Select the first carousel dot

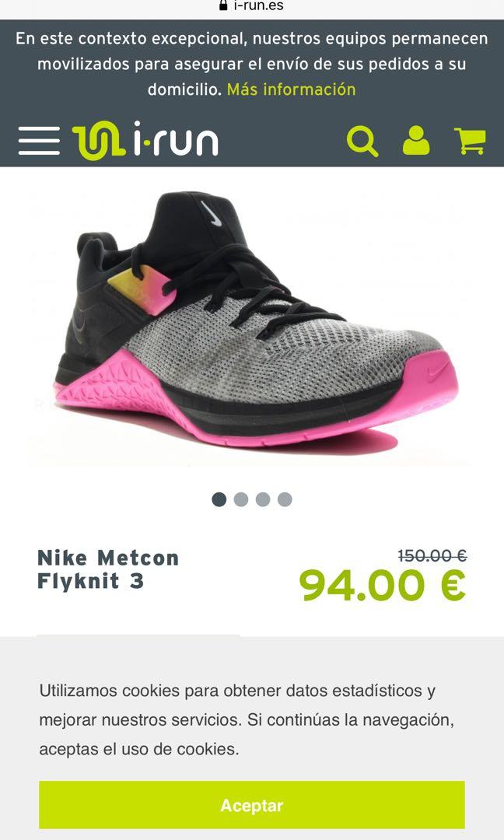click(219, 499)
